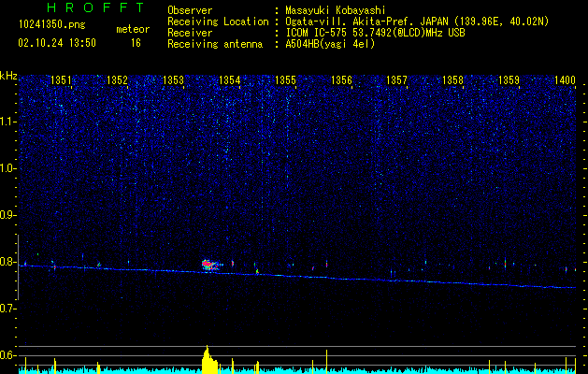Click the 0.7 kHz frequency label
This screenshot has height=374, width=588.
pos(7,309)
